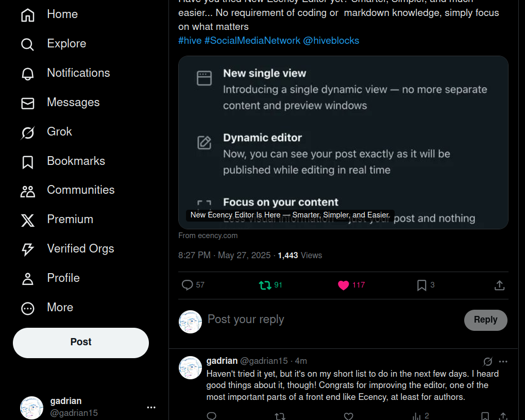Undo the repost showing 91
This screenshot has width=525, height=420.
(265, 285)
